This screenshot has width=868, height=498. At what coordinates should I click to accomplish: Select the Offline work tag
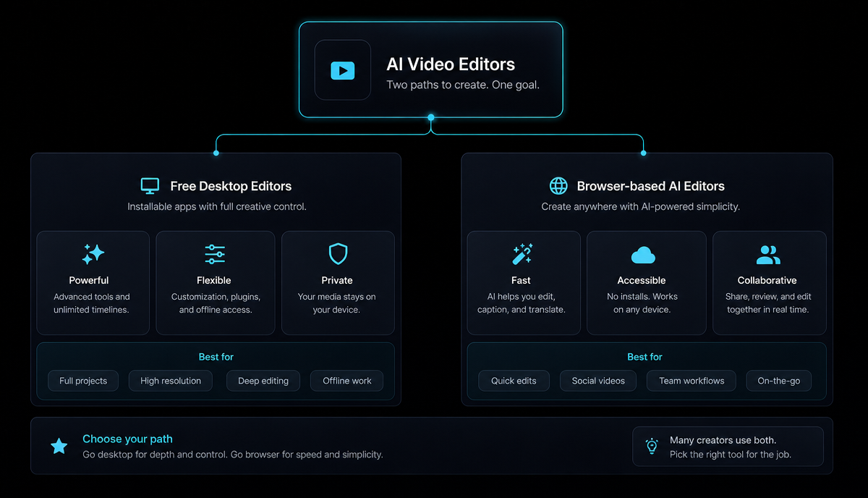(347, 381)
